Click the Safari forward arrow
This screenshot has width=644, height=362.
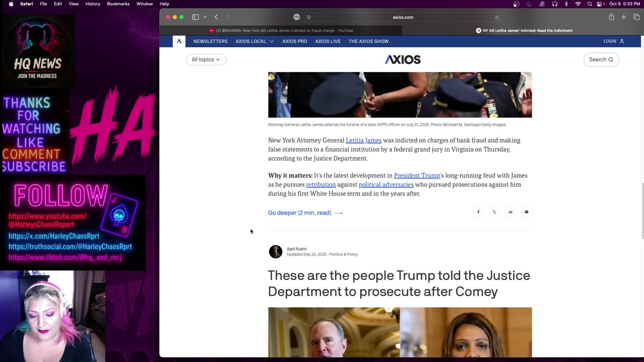coord(228,17)
